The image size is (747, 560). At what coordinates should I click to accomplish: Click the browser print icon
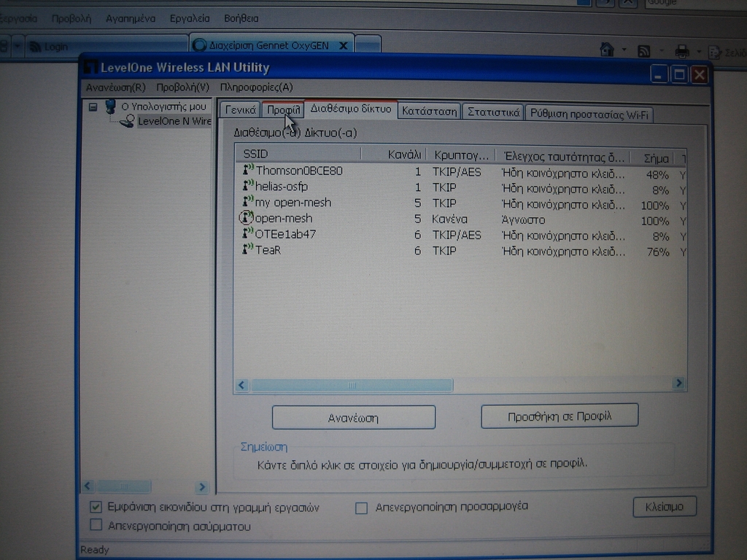[x=682, y=51]
